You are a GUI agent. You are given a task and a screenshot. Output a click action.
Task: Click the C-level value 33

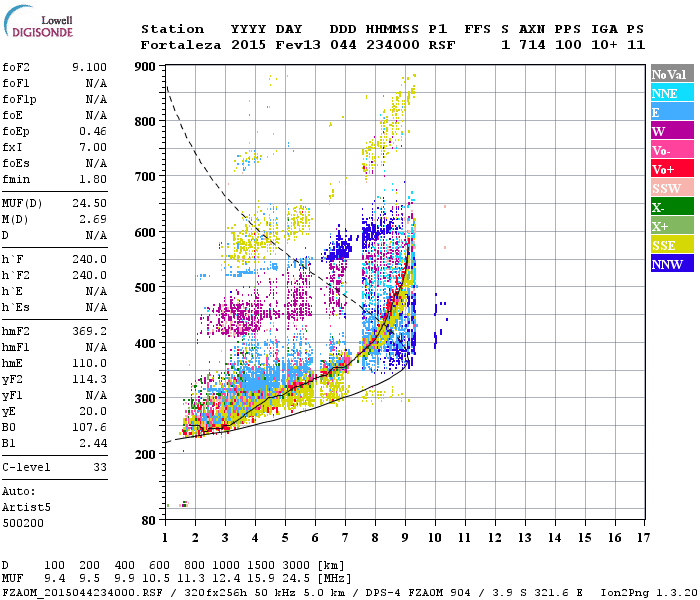click(x=100, y=467)
